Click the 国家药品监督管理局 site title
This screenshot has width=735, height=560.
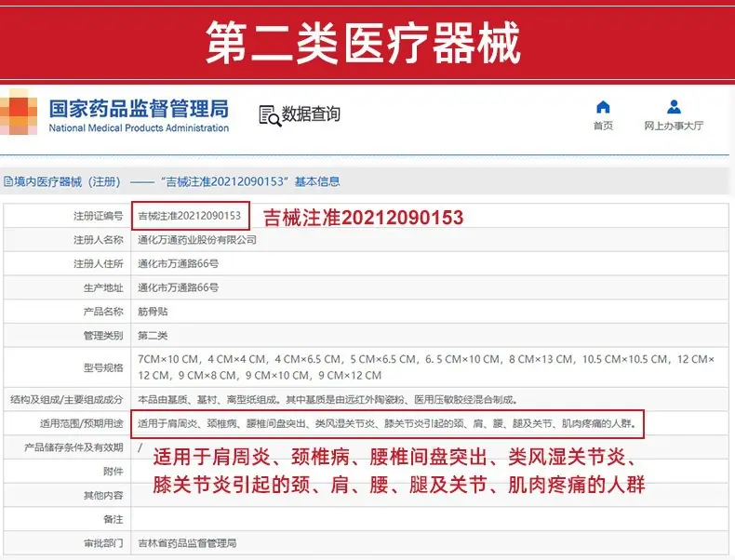coord(139,109)
